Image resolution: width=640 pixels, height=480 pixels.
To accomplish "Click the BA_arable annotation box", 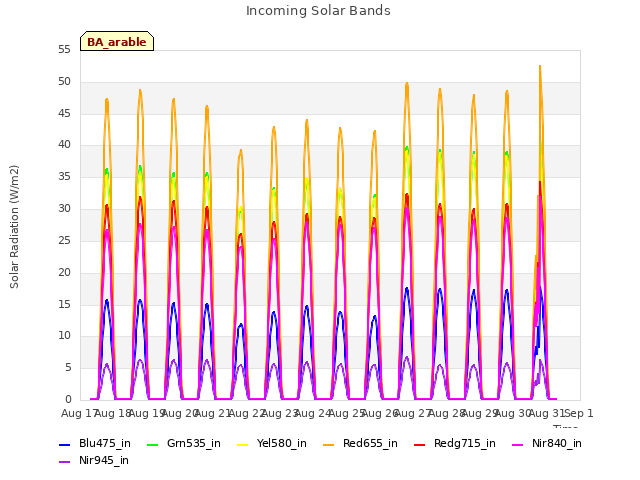I will pyautogui.click(x=117, y=41).
